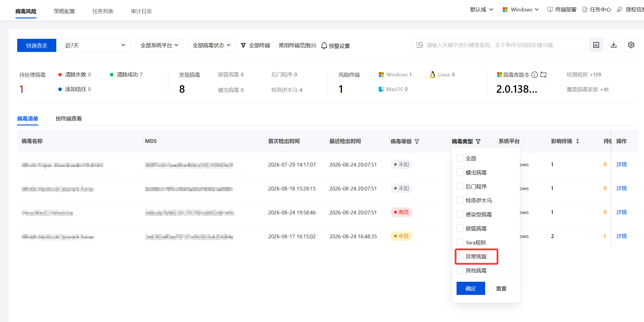644x322 pixels.
Task: Click the download export icon
Action: tap(613, 45)
